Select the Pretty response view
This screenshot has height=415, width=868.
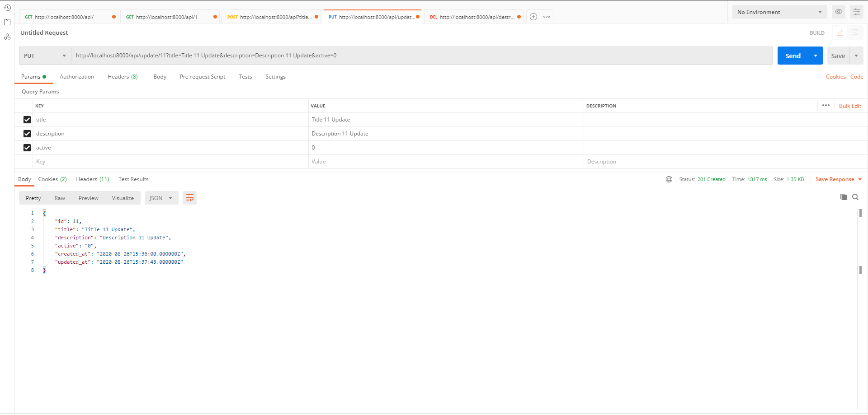coord(33,198)
